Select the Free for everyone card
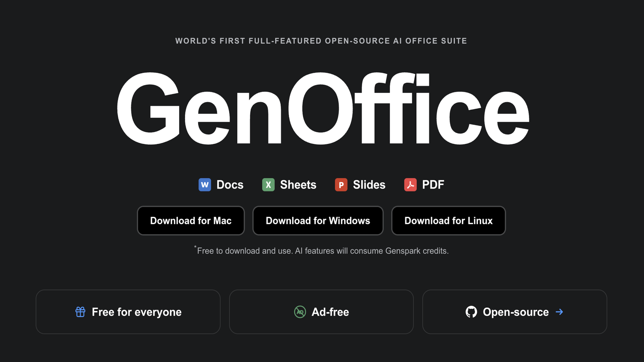 (128, 312)
